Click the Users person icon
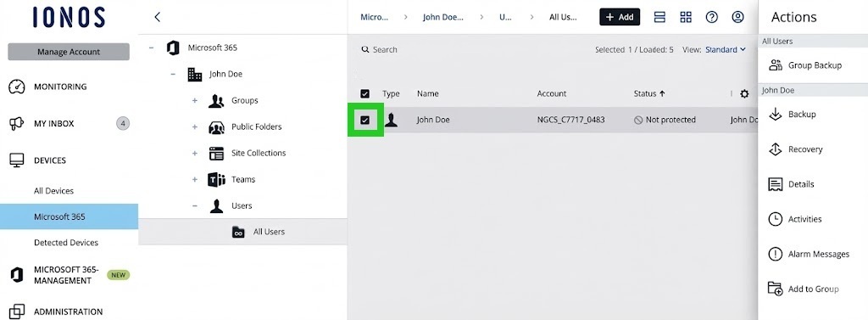 tap(216, 206)
